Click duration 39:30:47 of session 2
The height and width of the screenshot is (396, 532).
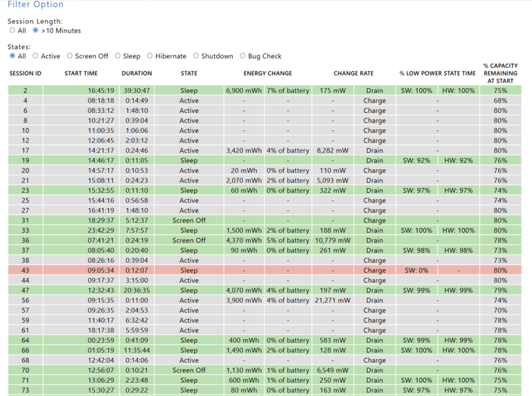(x=137, y=91)
